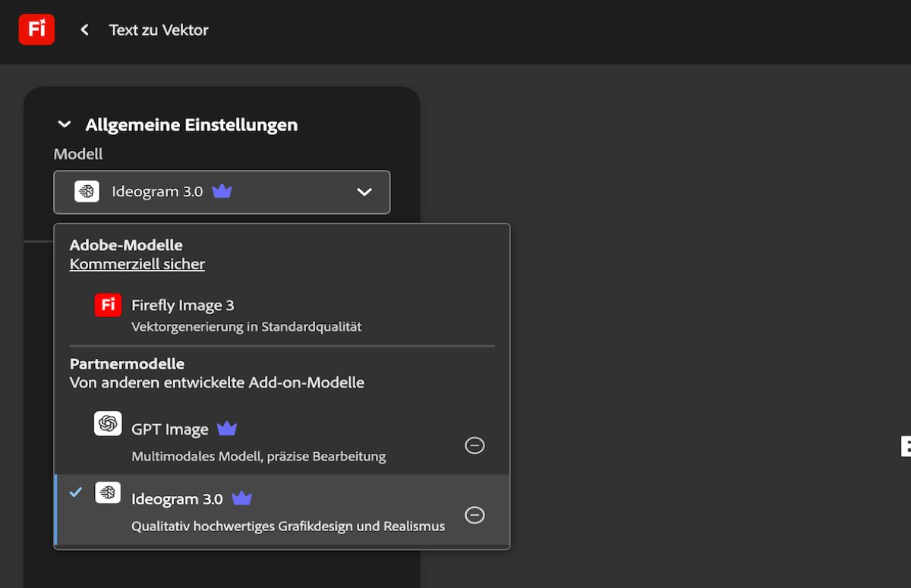Click the Adobe Firefly logo icon
Viewport: 911px width, 588px height.
tap(36, 30)
